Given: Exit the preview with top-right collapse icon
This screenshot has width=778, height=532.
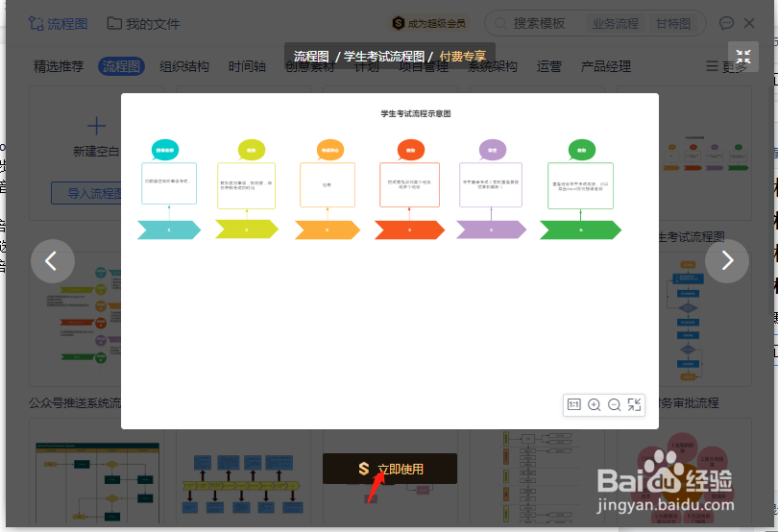Looking at the screenshot, I should [742, 57].
